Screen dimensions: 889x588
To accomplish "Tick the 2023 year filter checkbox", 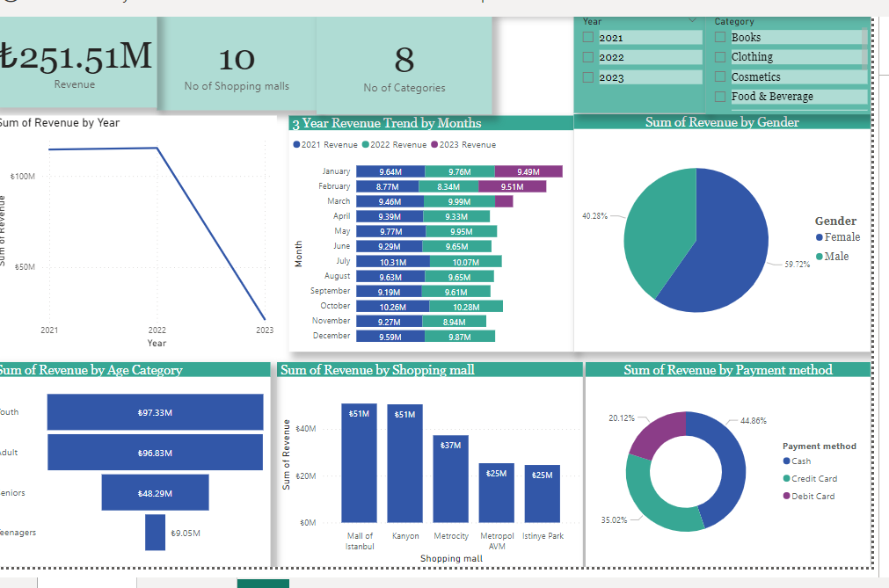I will (x=588, y=77).
